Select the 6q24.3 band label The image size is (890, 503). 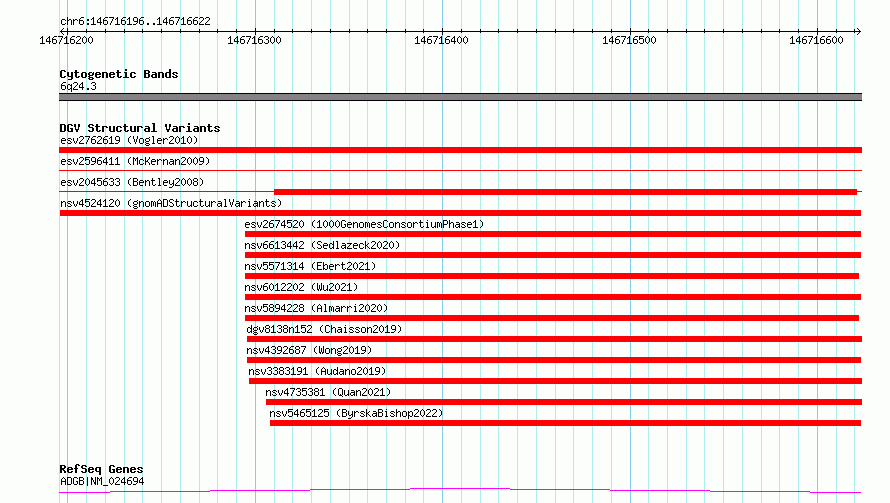[x=78, y=86]
